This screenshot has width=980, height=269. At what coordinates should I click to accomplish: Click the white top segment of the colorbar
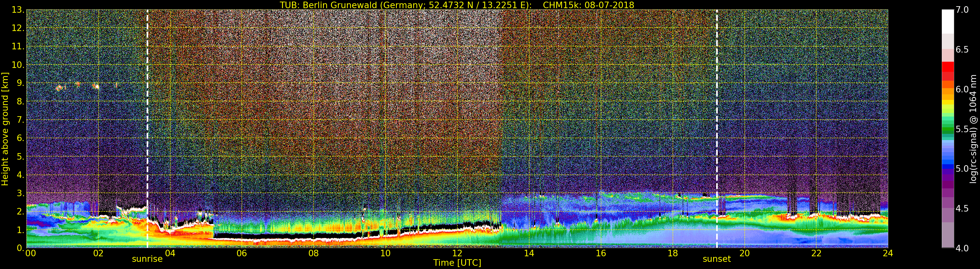pyautogui.click(x=947, y=21)
